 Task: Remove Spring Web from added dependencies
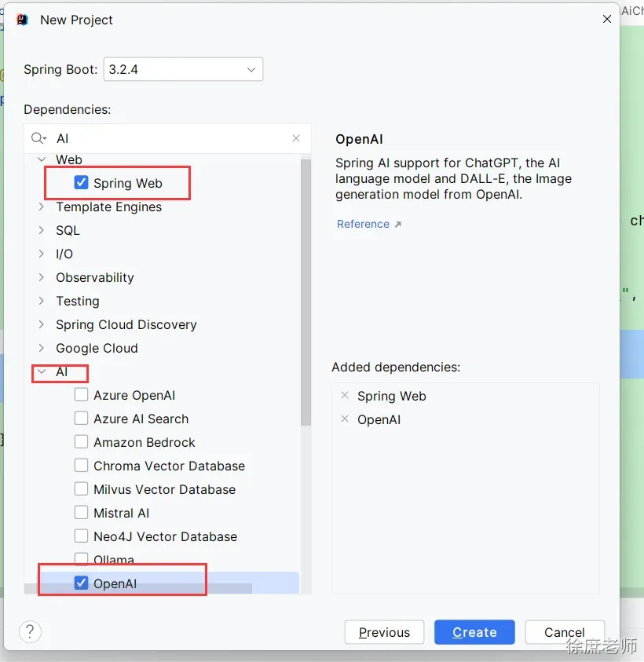[345, 395]
